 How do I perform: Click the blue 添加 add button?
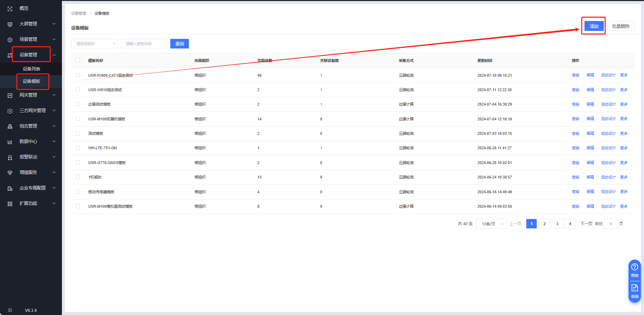point(594,26)
